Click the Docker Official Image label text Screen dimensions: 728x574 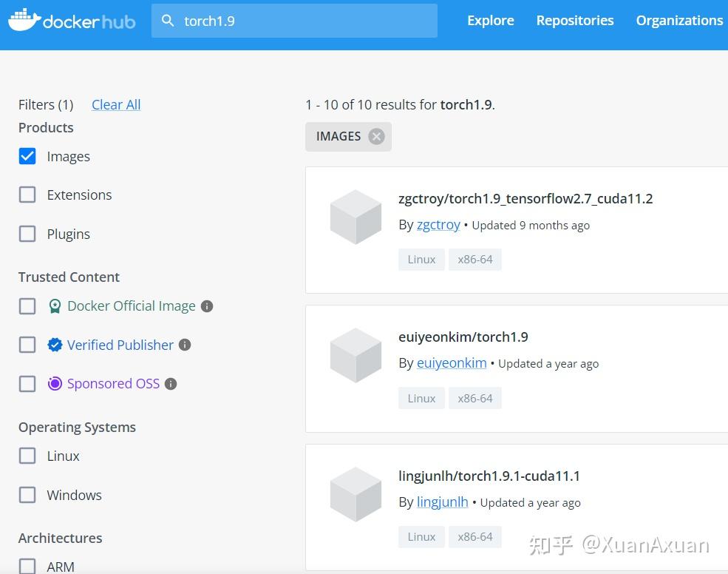tap(132, 306)
